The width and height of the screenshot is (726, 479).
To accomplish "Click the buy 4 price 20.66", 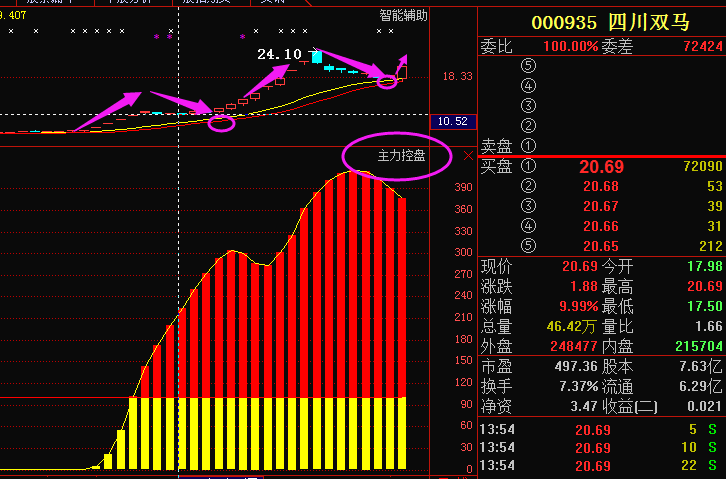I will click(x=601, y=226).
